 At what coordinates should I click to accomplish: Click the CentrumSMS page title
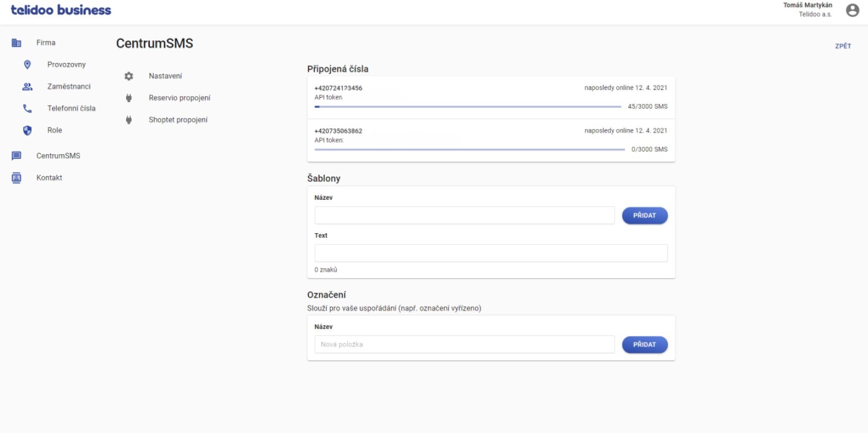coord(154,44)
